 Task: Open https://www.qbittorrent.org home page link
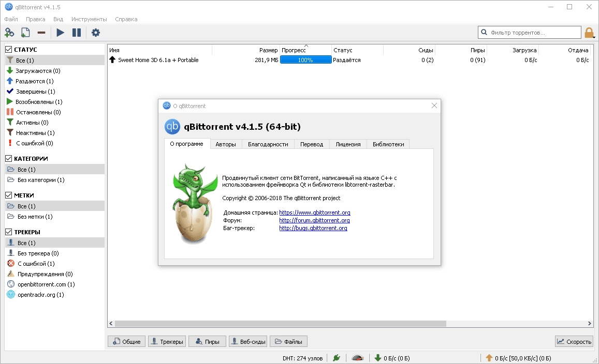point(315,213)
